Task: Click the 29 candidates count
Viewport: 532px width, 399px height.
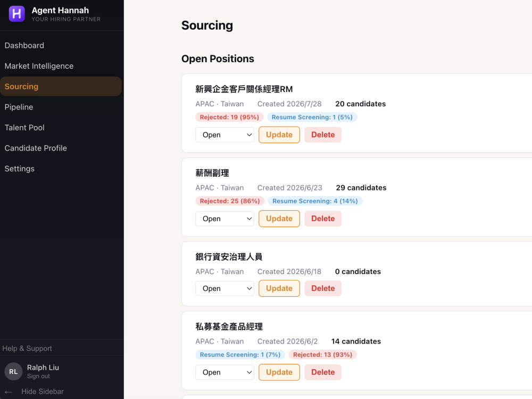Action: pos(361,188)
